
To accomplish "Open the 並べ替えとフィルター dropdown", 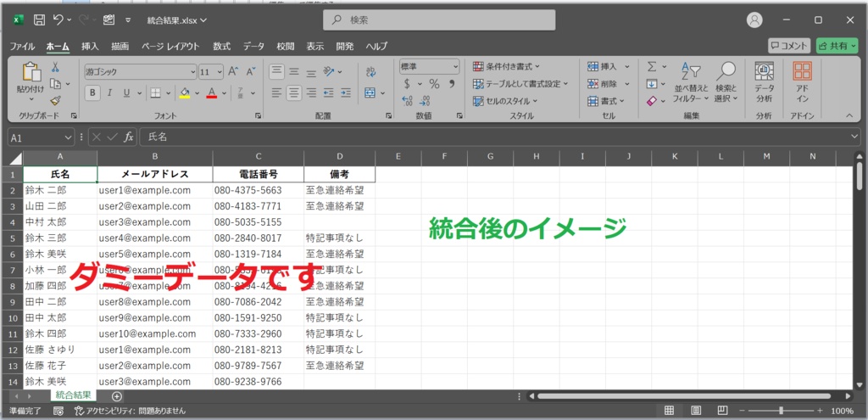I will pyautogui.click(x=691, y=82).
